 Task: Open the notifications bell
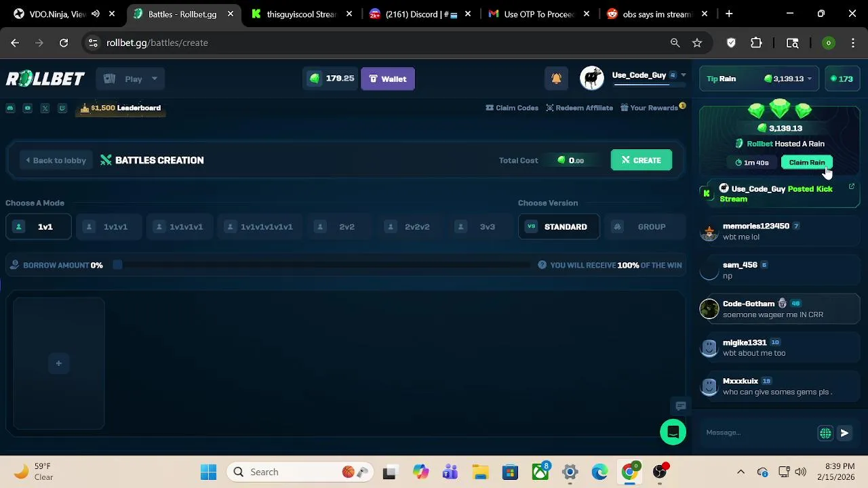pos(556,79)
